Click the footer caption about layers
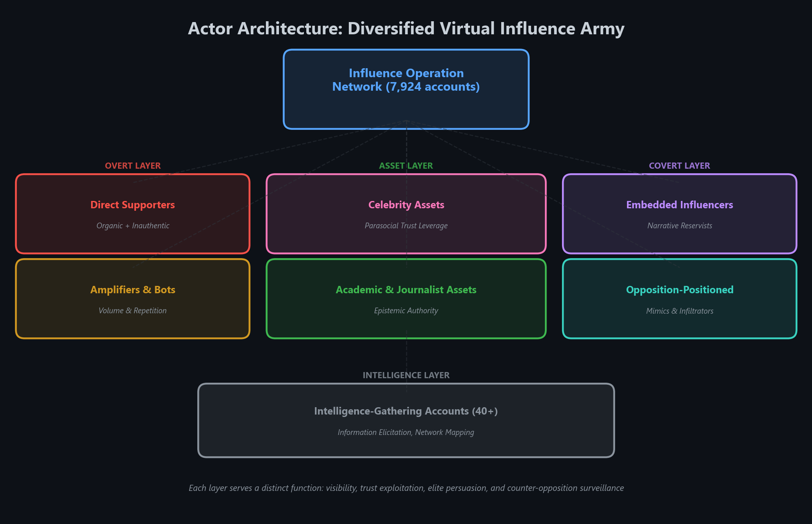Screen dimensions: 812x524 coord(406,488)
